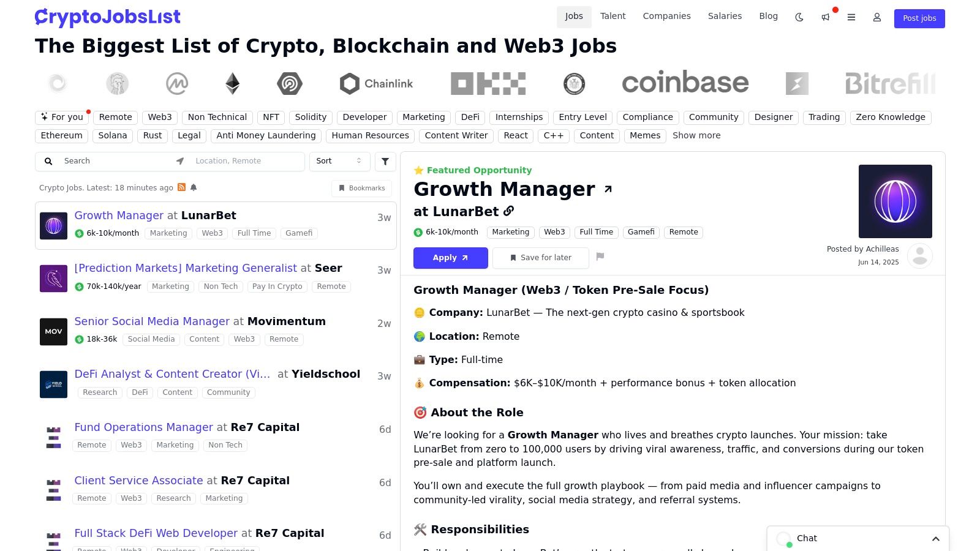980x551 pixels.
Task: Collapse the Chat widget chevron
Action: (936, 539)
